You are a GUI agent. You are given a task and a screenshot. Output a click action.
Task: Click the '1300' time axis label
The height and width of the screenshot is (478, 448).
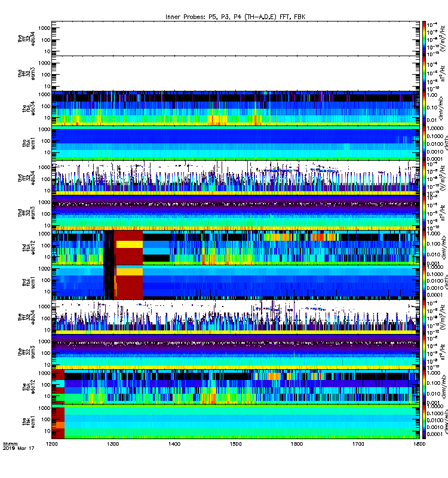[113, 444]
